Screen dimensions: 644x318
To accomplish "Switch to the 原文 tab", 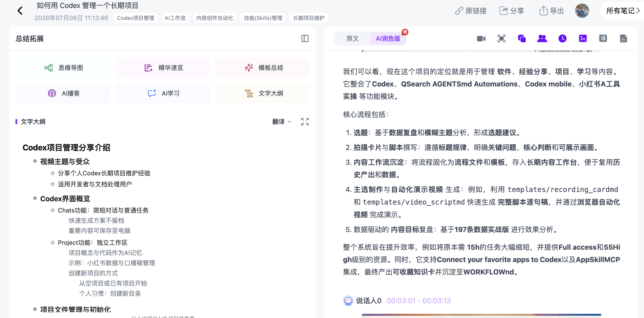I will (x=352, y=38).
